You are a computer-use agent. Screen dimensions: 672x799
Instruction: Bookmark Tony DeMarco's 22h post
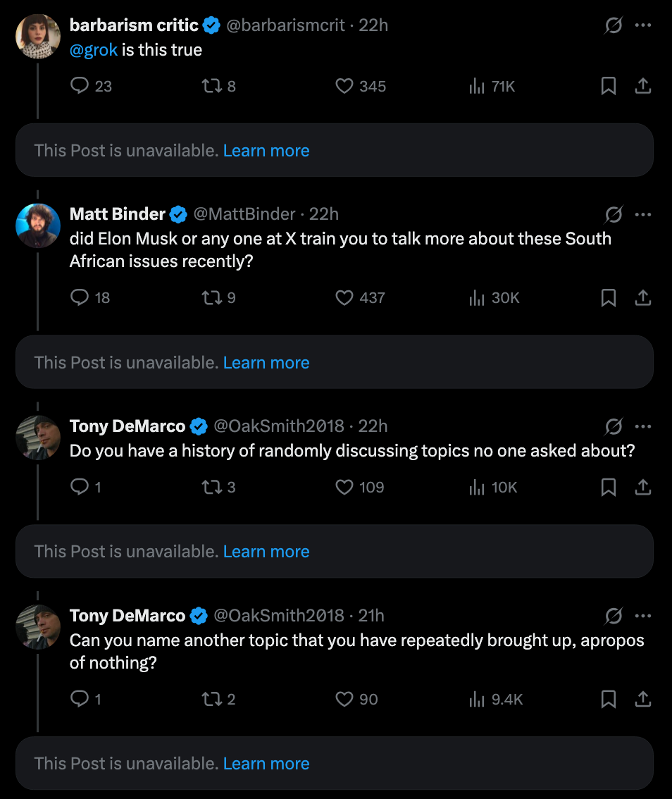click(x=609, y=487)
